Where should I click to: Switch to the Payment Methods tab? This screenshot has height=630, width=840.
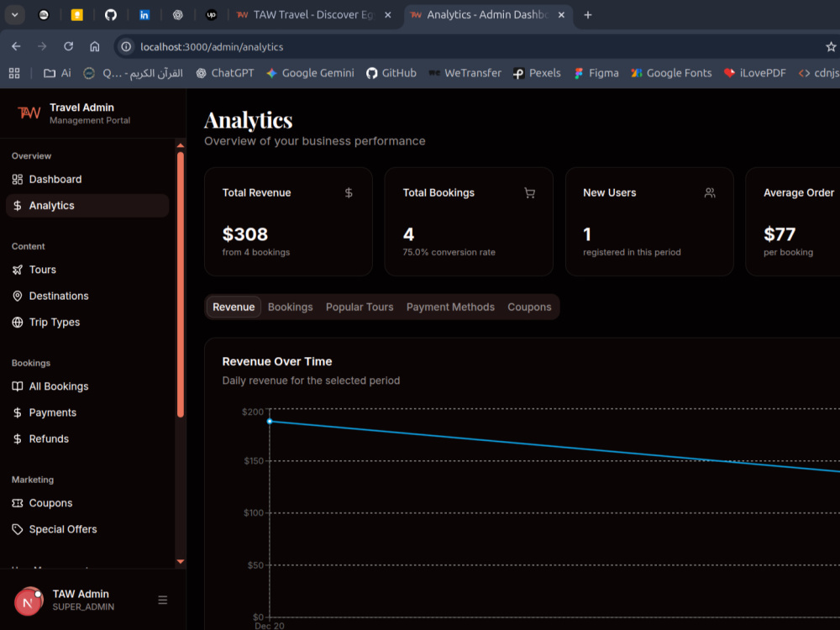(450, 307)
